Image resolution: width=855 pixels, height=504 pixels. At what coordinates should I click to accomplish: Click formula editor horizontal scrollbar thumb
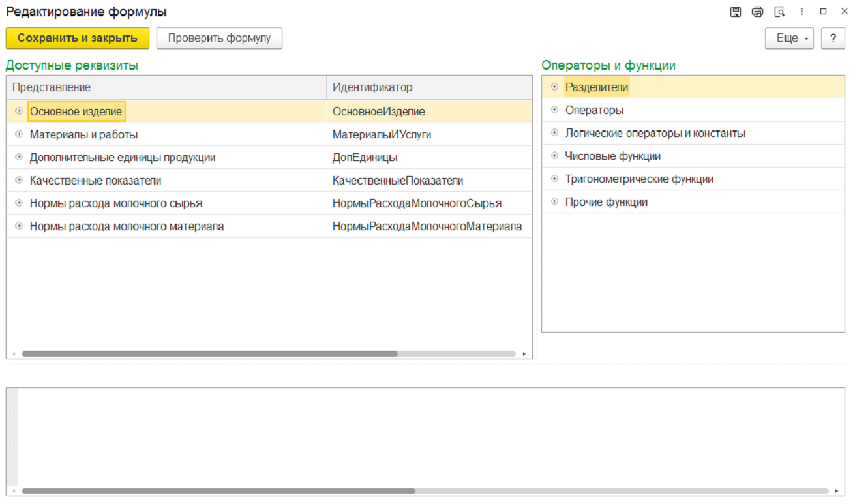218,490
